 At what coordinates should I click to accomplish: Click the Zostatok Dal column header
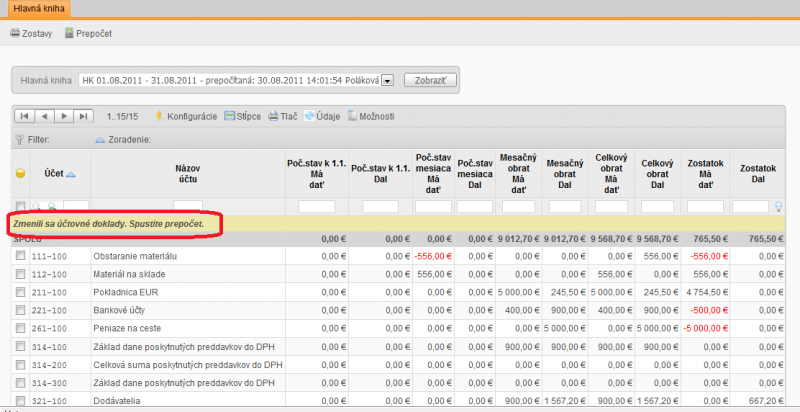click(758, 173)
